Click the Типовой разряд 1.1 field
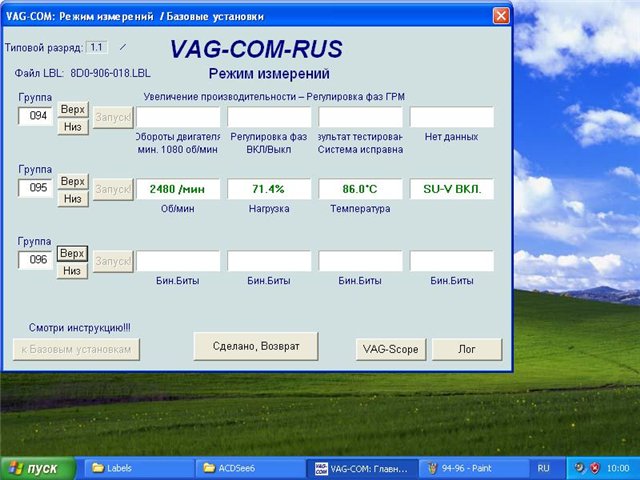This screenshot has height=480, width=640. (x=97, y=47)
